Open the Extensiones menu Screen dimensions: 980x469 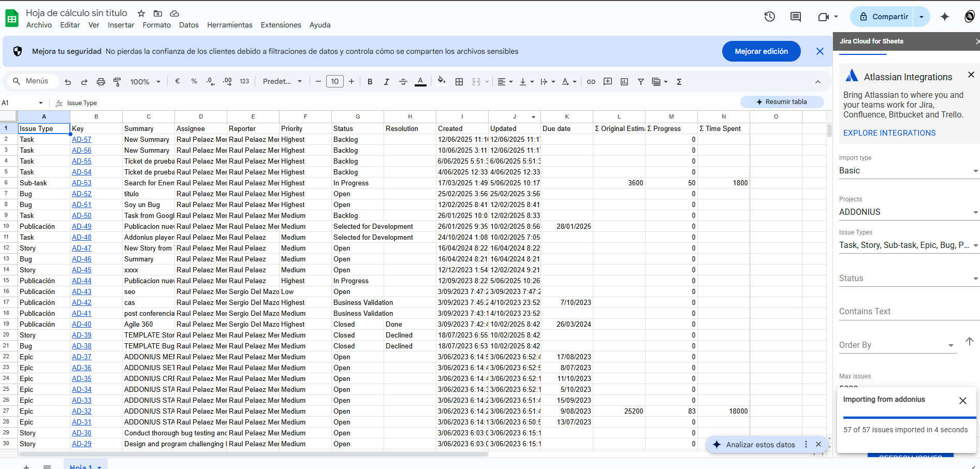tap(281, 25)
